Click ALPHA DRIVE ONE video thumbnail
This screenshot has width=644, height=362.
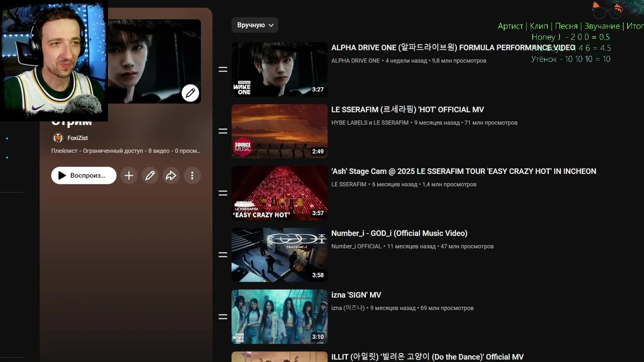click(x=279, y=69)
